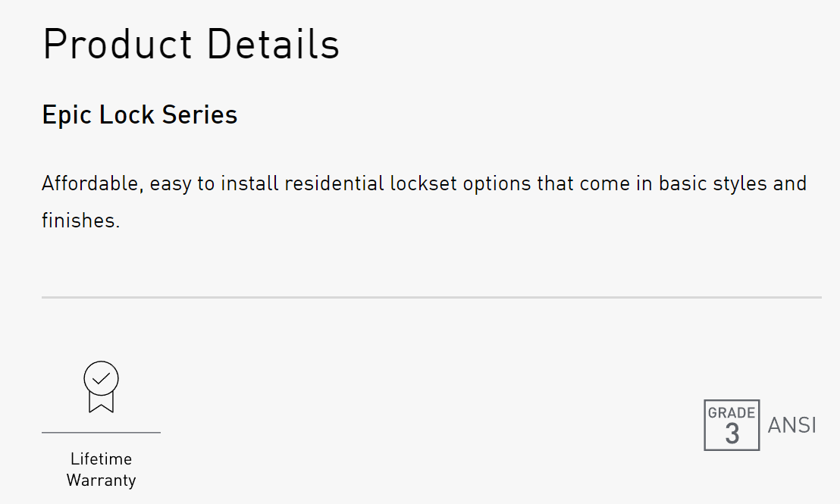The height and width of the screenshot is (504, 840).
Task: Click the short line under the warranty icon
Action: point(101,433)
